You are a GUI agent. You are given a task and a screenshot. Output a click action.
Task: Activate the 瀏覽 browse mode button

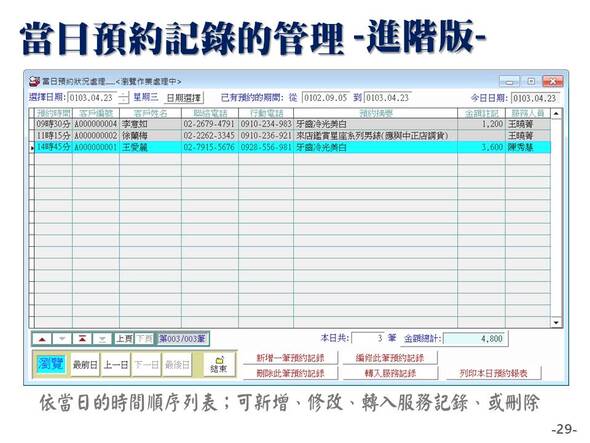[51, 364]
